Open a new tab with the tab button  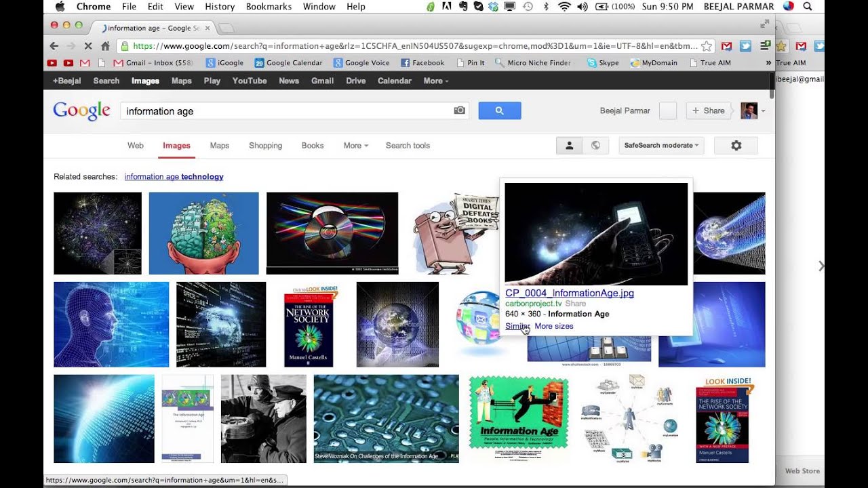coord(226,28)
